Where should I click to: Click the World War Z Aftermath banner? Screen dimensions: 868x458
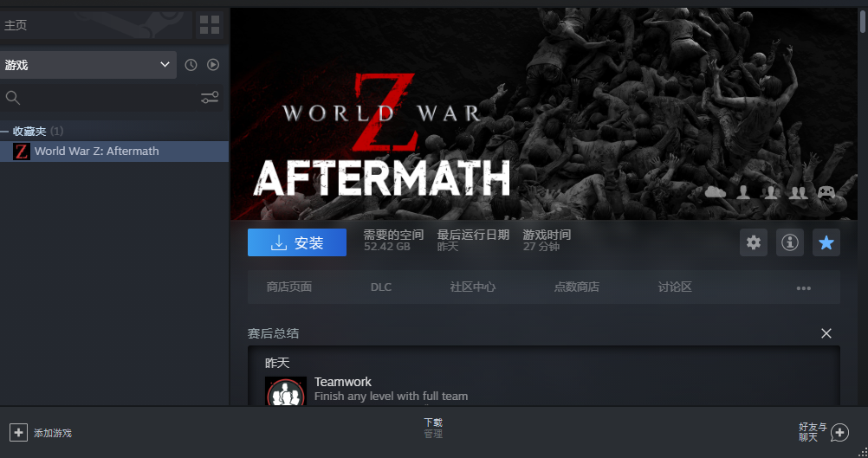pos(544,114)
